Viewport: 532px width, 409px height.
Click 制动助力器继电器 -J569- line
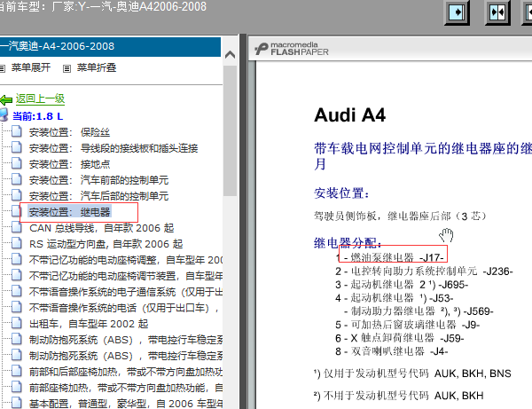[x=419, y=311]
